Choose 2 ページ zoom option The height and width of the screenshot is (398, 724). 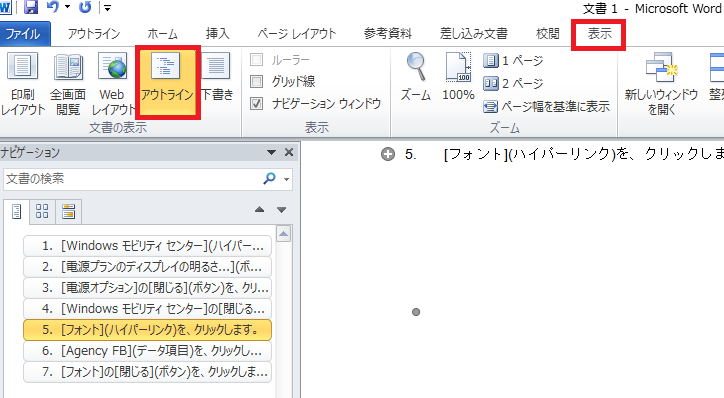[513, 84]
